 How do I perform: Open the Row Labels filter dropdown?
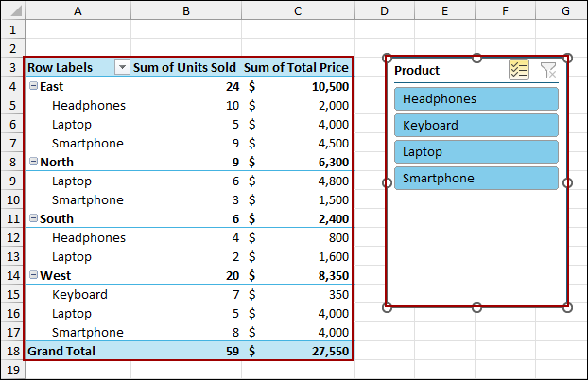pos(121,68)
